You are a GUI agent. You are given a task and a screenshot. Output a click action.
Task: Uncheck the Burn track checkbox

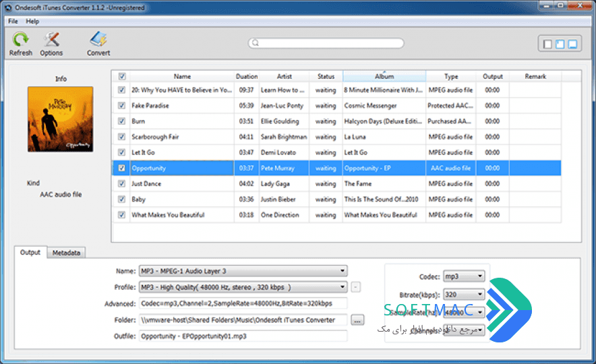click(121, 121)
